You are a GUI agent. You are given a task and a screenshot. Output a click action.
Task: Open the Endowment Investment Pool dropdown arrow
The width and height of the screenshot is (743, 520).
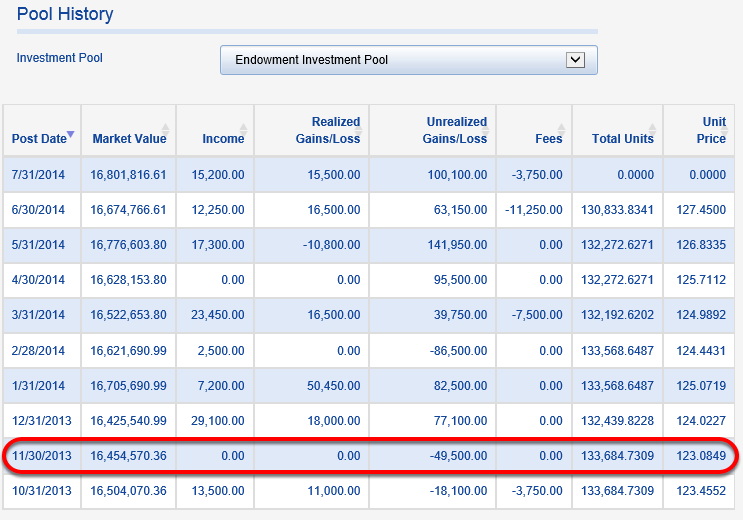575,60
